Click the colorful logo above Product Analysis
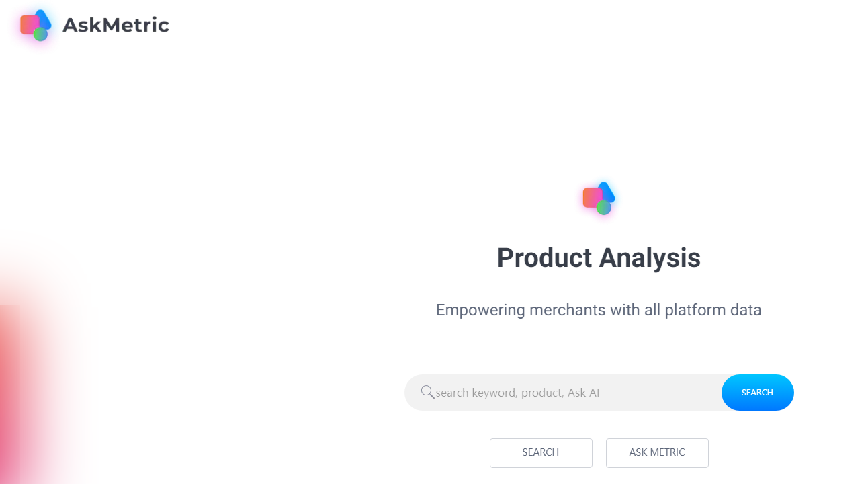The image size is (868, 484). tap(599, 198)
